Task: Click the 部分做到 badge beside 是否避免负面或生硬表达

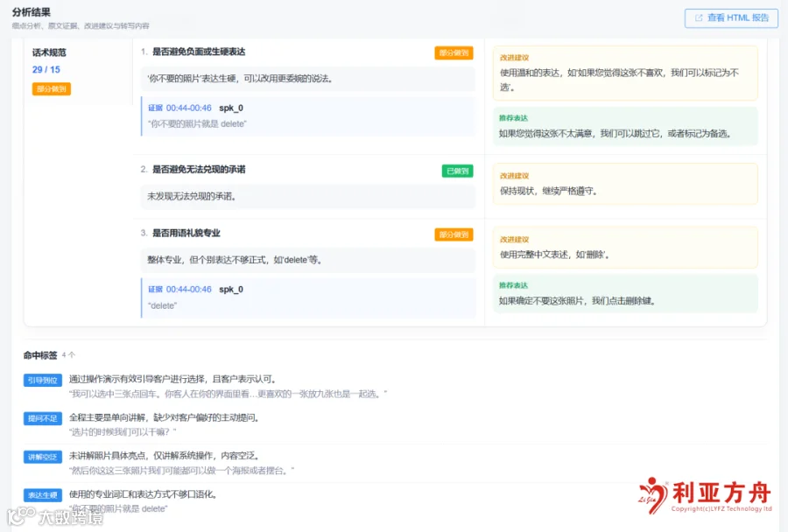Action: point(454,52)
